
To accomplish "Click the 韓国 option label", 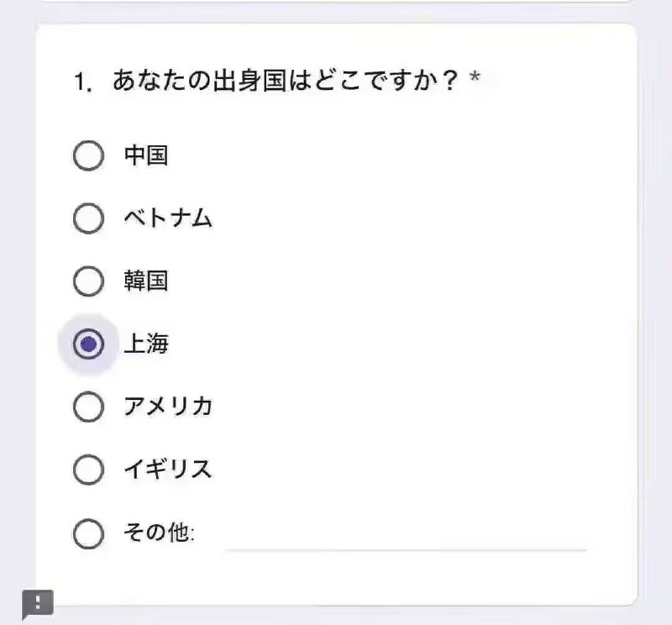I will [x=145, y=281].
